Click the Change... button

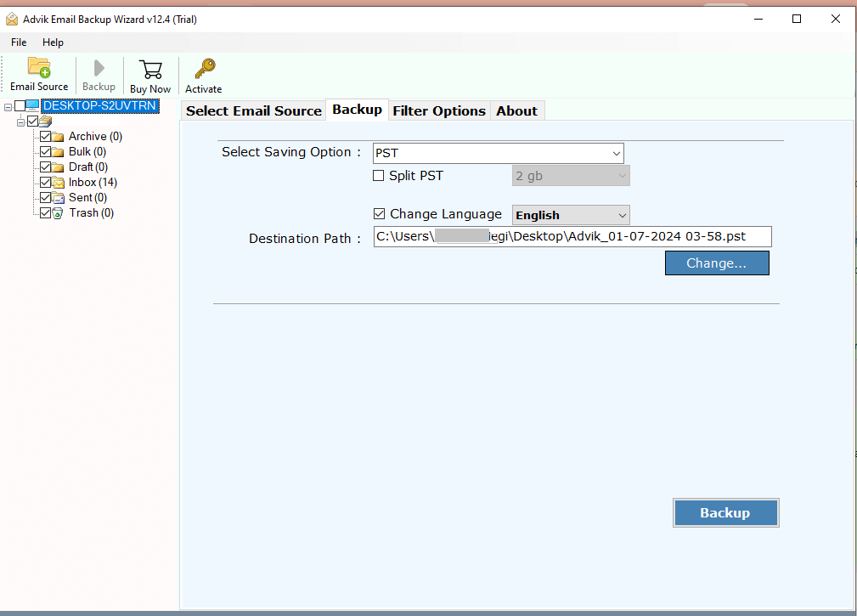point(717,263)
